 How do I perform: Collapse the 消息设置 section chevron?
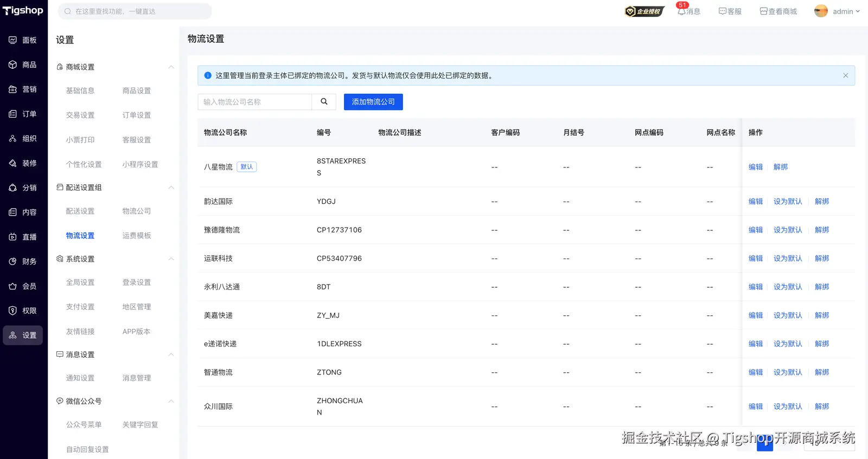(x=171, y=354)
